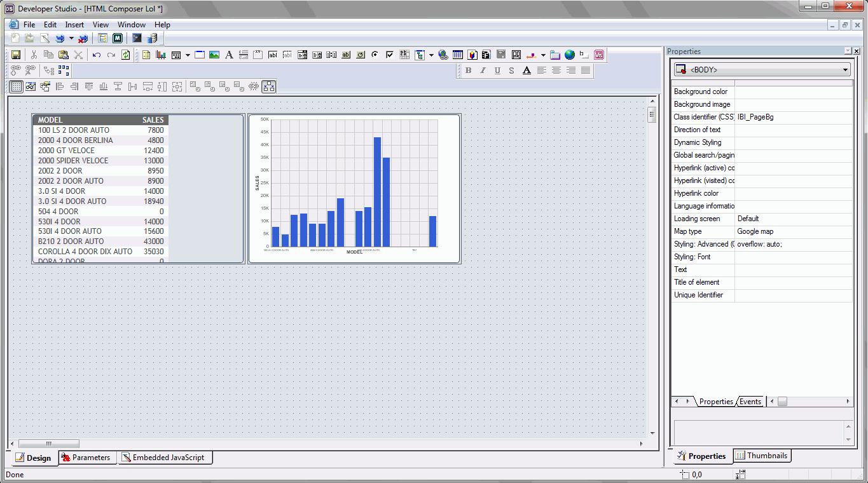
Task: Click the globe map icon in toolbar
Action: 570,55
